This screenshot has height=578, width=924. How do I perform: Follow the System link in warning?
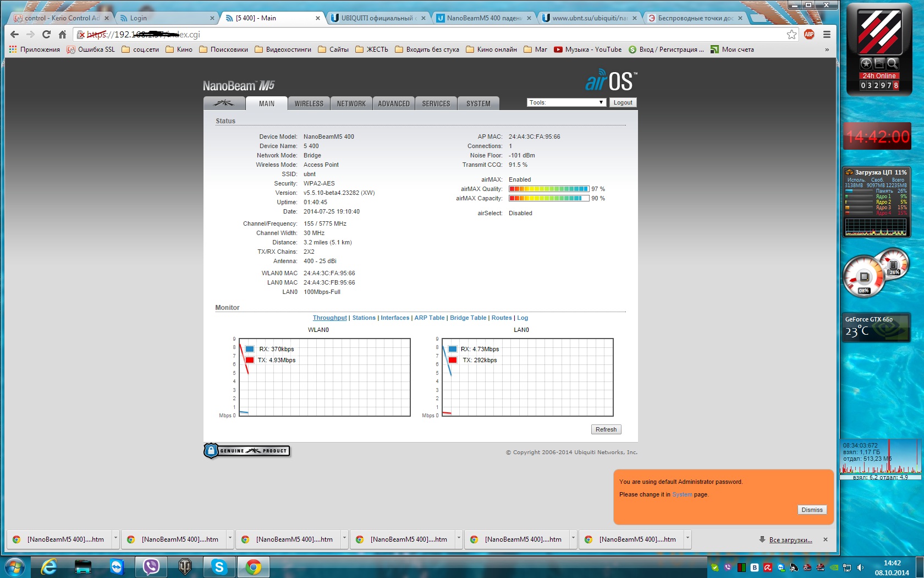(682, 494)
